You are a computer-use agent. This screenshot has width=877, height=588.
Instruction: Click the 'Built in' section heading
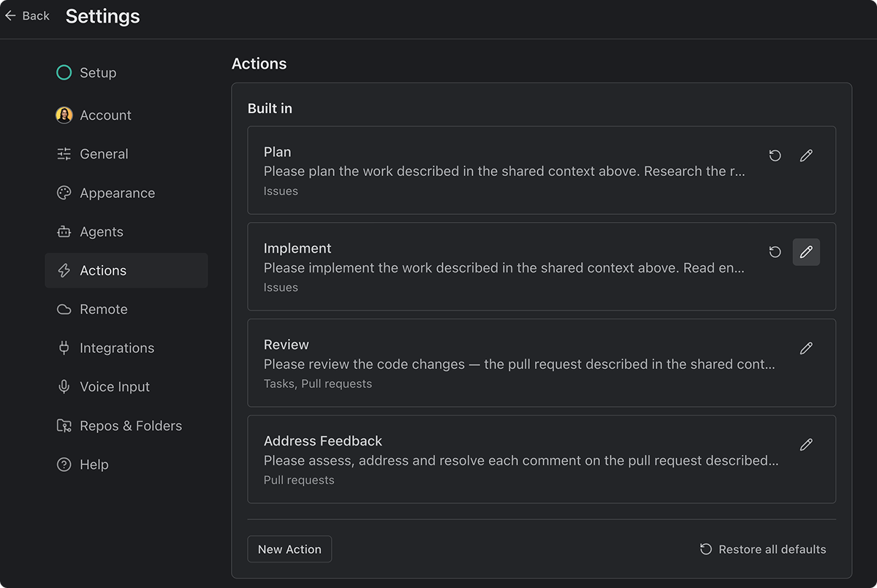pos(270,109)
